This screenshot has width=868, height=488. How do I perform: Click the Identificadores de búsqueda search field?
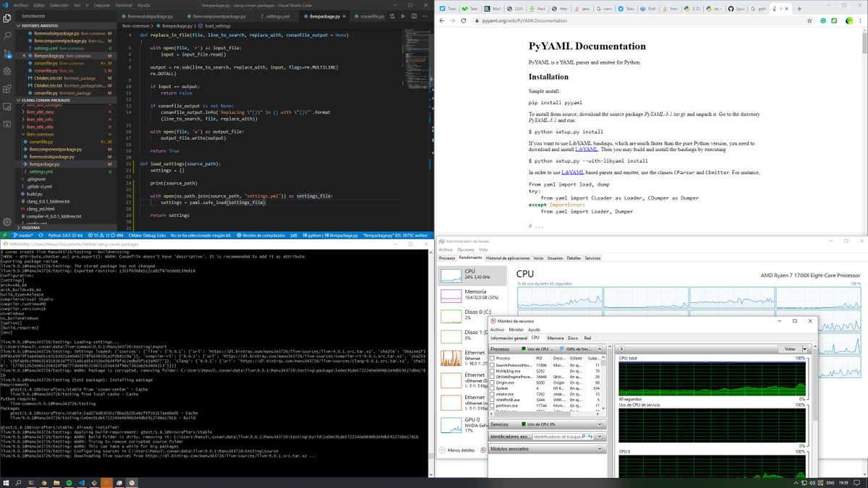click(558, 437)
